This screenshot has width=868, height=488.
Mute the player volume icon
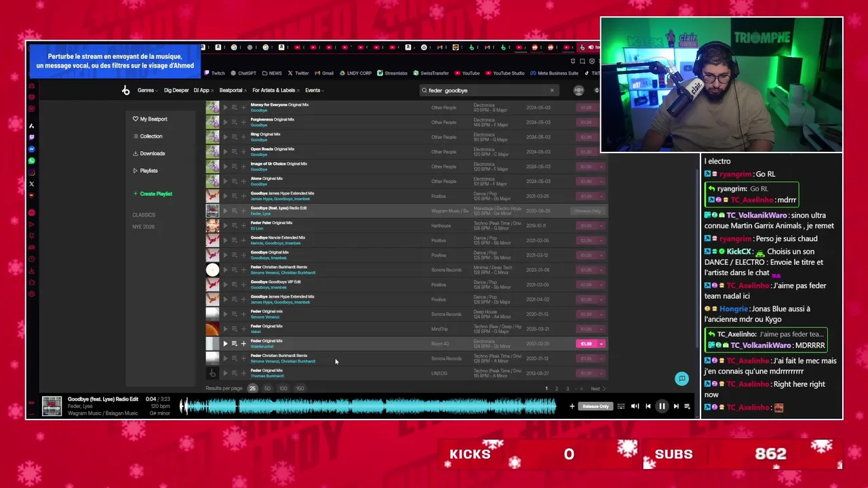point(635,406)
